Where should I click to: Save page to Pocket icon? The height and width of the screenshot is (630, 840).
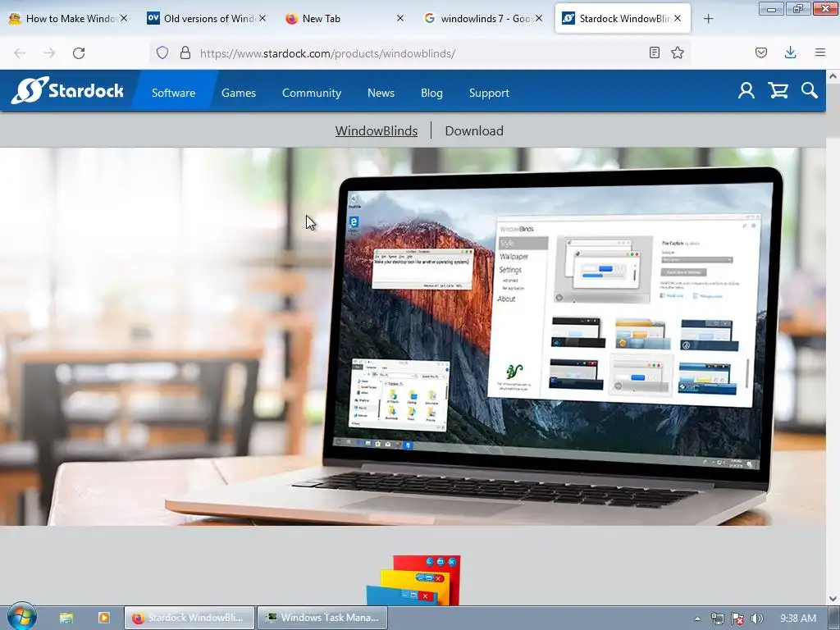point(761,52)
